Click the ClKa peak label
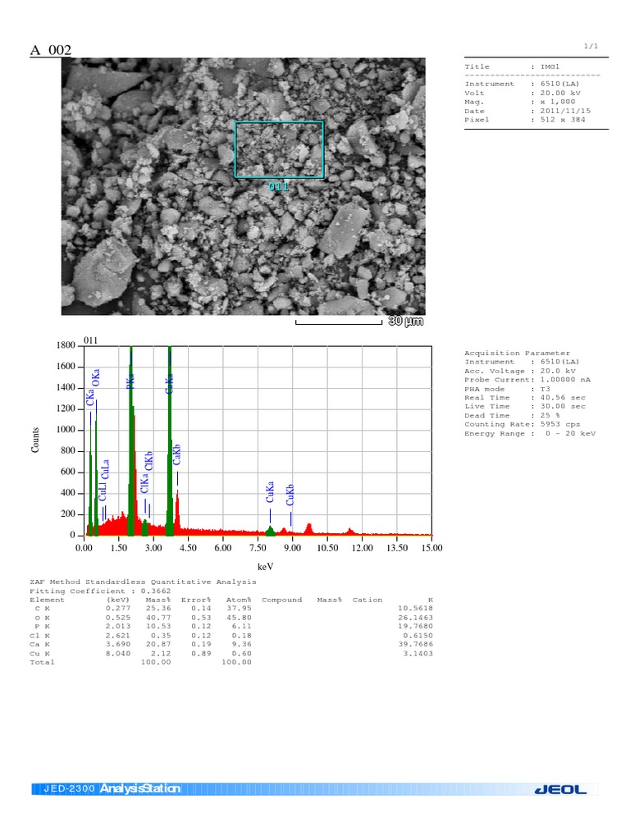 coord(144,483)
